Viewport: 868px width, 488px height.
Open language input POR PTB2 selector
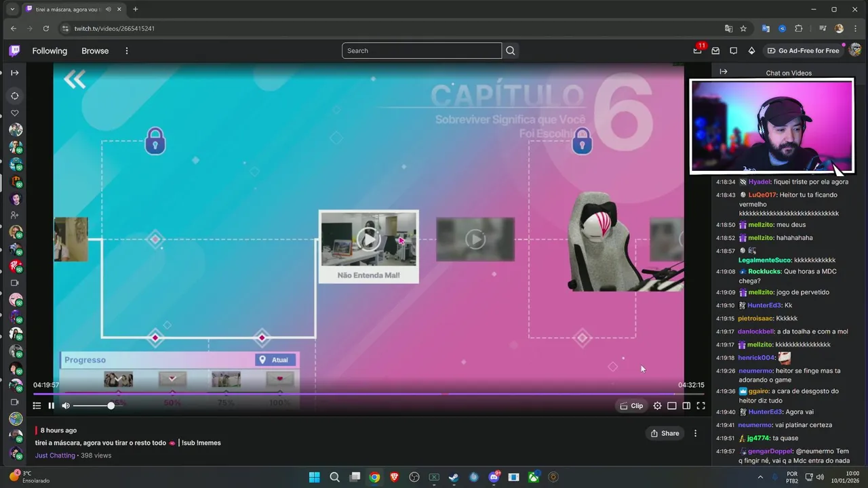(792, 477)
